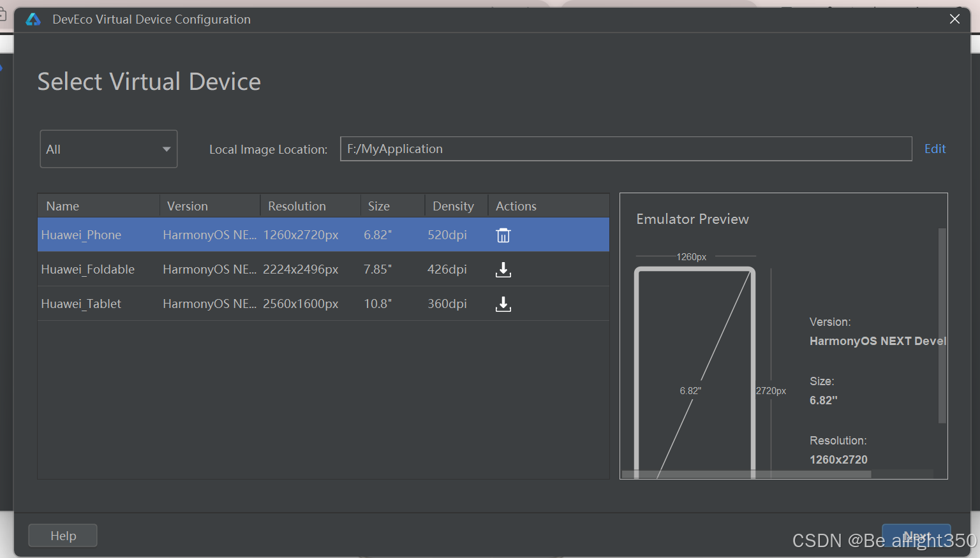Open the All device type dropdown

(108, 149)
